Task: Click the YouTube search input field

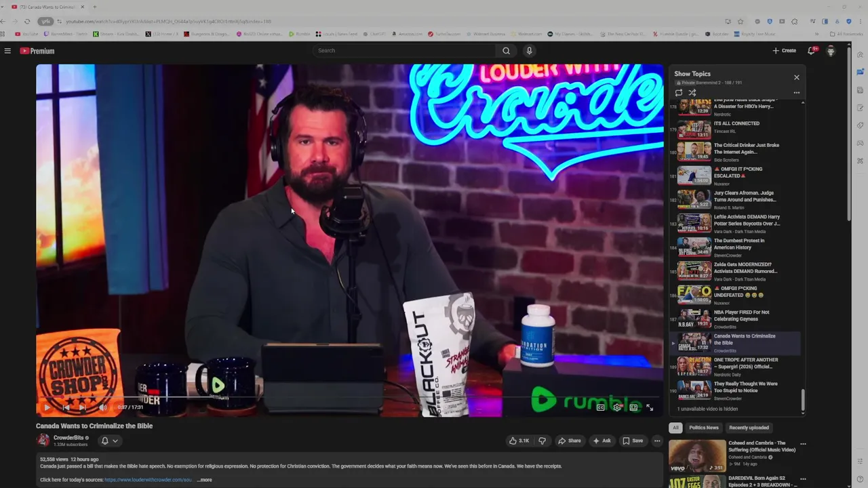Action: (404, 51)
